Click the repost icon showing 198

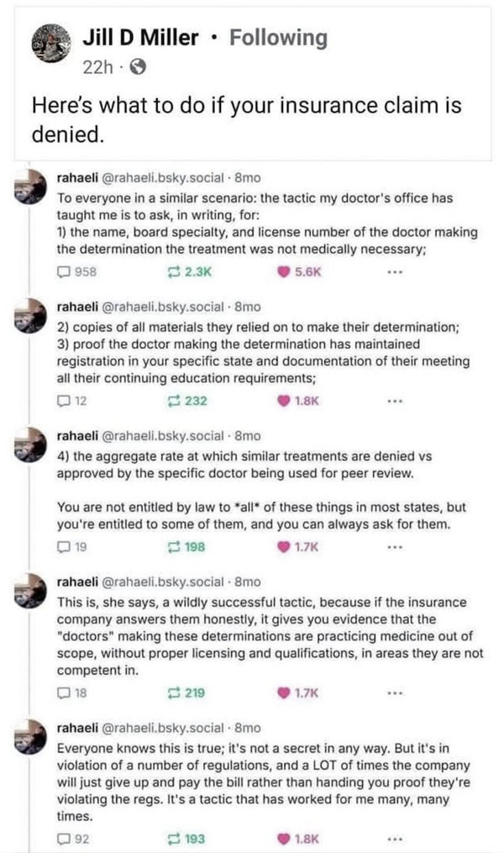173,547
